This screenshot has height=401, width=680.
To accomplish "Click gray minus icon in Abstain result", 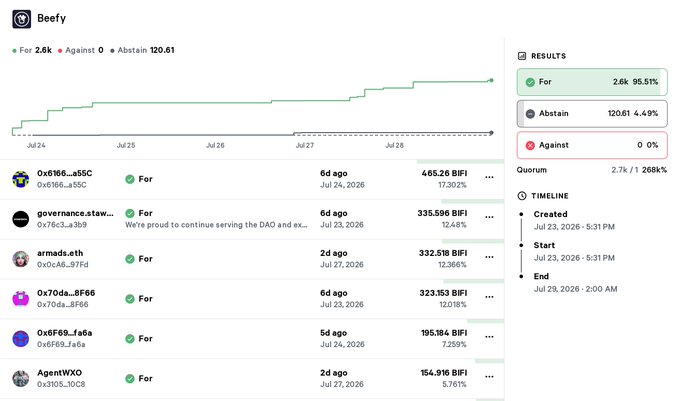I will click(x=530, y=114).
